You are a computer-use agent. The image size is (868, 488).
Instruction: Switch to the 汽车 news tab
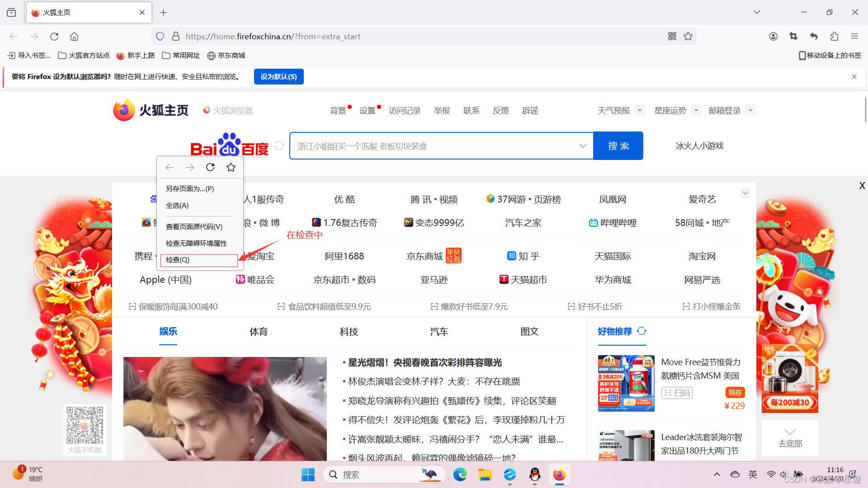pos(439,332)
